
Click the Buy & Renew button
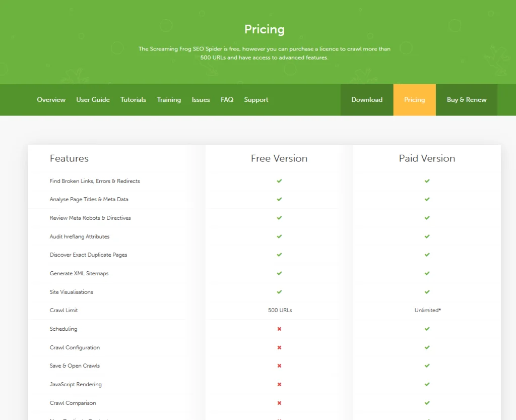pos(467,100)
